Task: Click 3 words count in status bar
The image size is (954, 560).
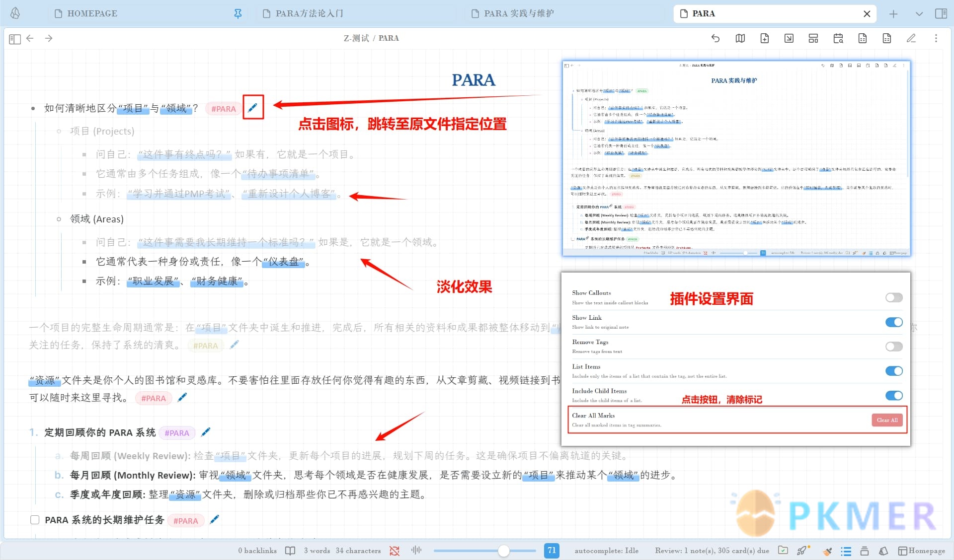Action: pos(317,551)
